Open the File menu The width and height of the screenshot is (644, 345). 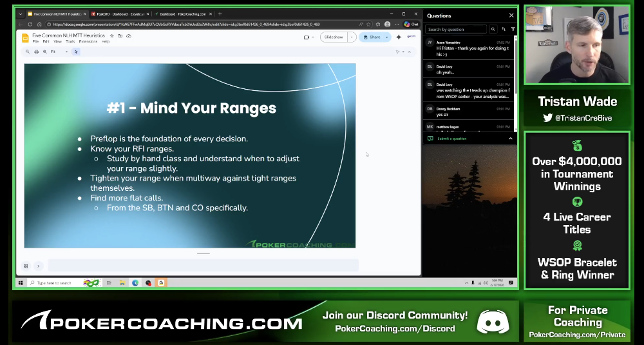click(x=35, y=41)
